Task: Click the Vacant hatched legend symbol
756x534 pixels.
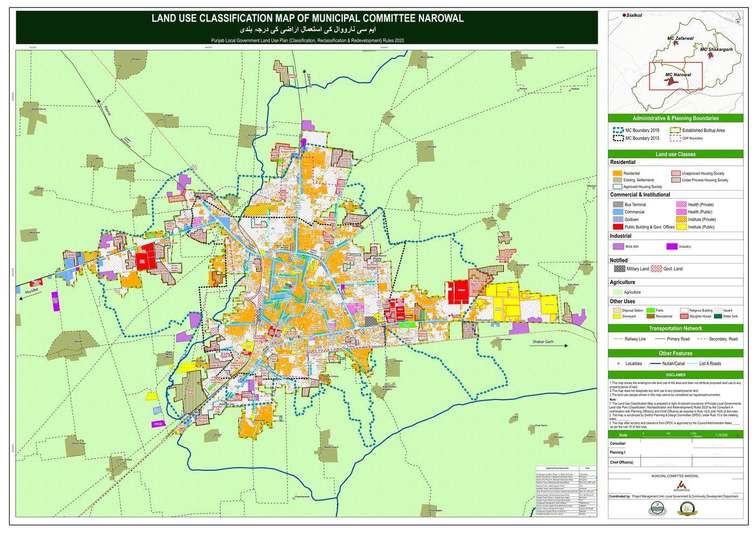Action: tap(718, 310)
